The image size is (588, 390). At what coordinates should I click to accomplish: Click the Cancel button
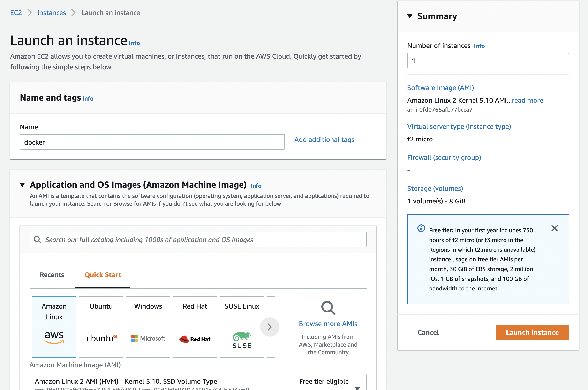click(x=428, y=332)
